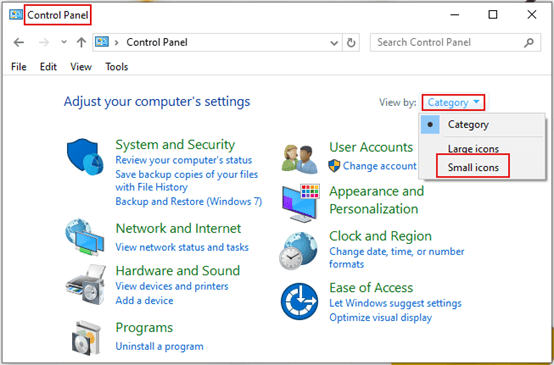Click the refresh button beside address bar
The width and height of the screenshot is (554, 365).
pyautogui.click(x=351, y=43)
